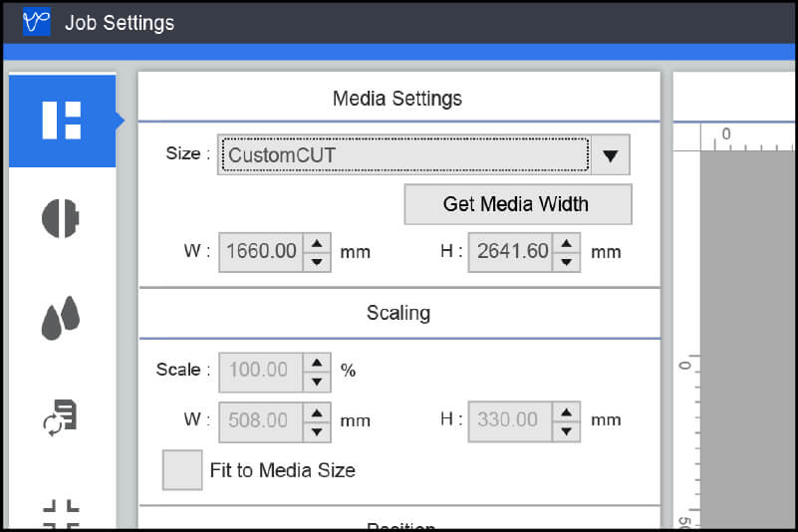Increase media height with up arrow
798x532 pixels.
point(567,243)
